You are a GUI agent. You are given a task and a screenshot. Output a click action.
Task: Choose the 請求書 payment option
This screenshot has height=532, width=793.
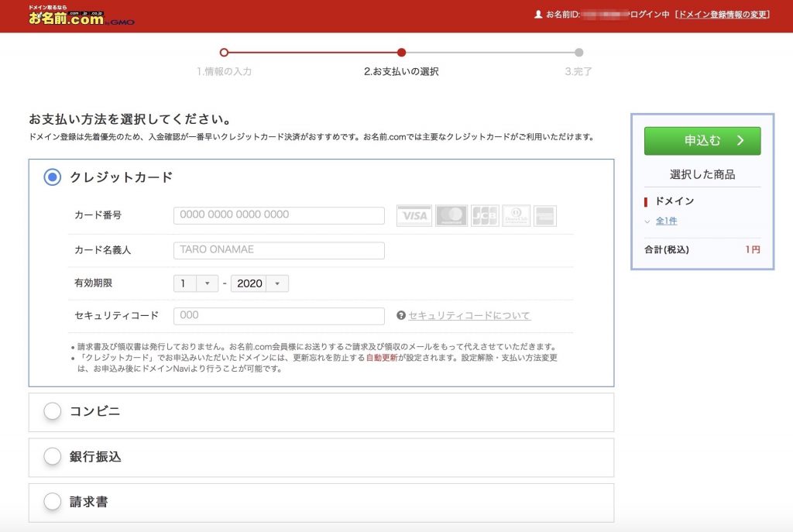click(53, 502)
